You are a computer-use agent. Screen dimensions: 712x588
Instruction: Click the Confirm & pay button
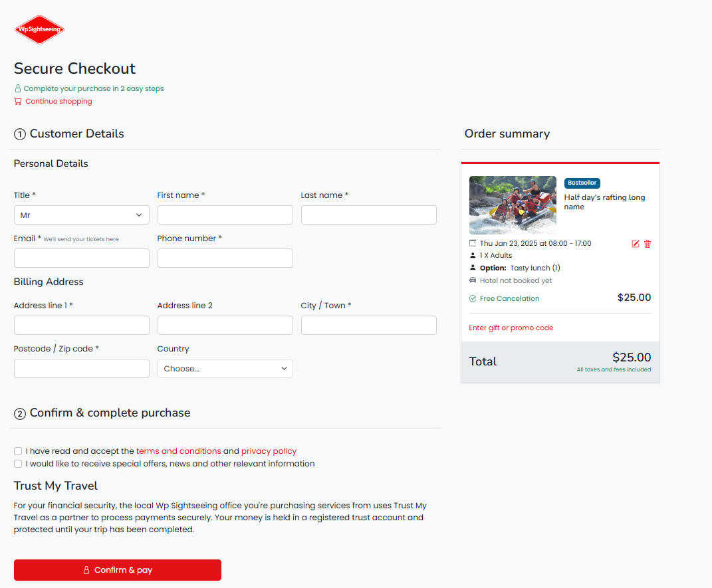pos(118,570)
